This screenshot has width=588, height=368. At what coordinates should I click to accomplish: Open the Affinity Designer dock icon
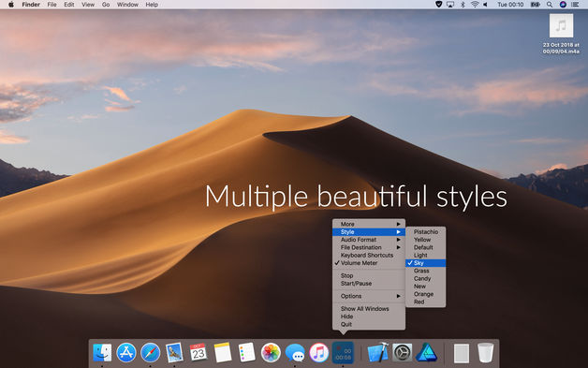[426, 353]
